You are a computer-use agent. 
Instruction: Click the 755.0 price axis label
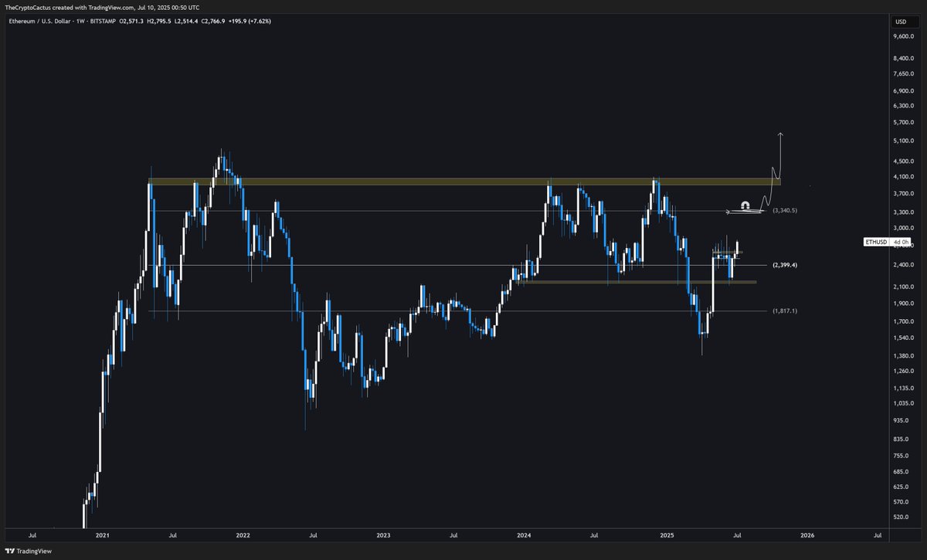pos(902,456)
